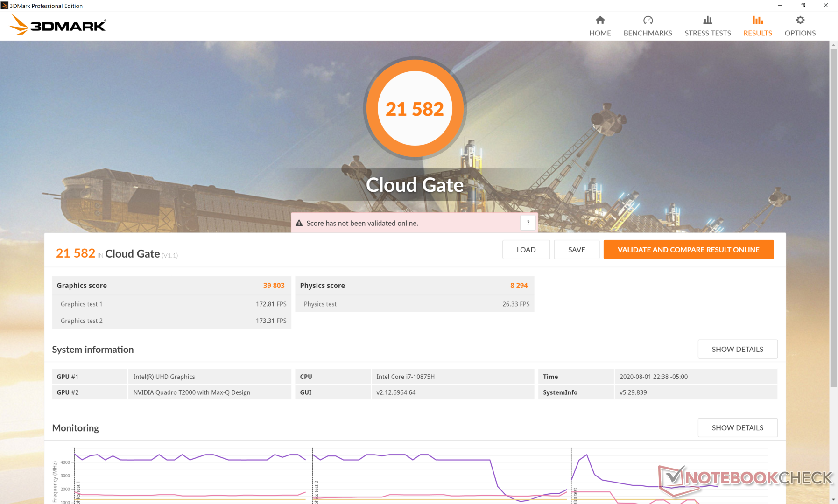838x504 pixels.
Task: Click the Results chart icon
Action: pos(757,20)
